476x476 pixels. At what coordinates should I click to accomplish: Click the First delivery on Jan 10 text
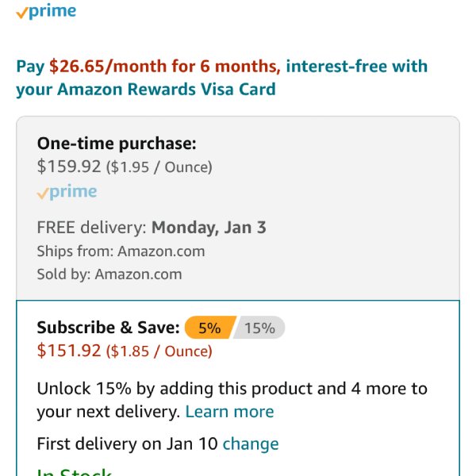pyautogui.click(x=127, y=443)
